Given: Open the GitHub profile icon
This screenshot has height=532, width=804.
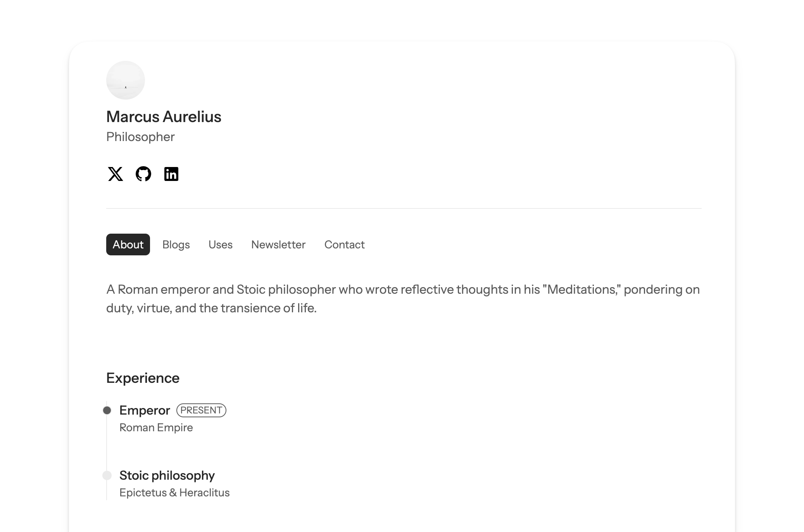Looking at the screenshot, I should pos(143,174).
